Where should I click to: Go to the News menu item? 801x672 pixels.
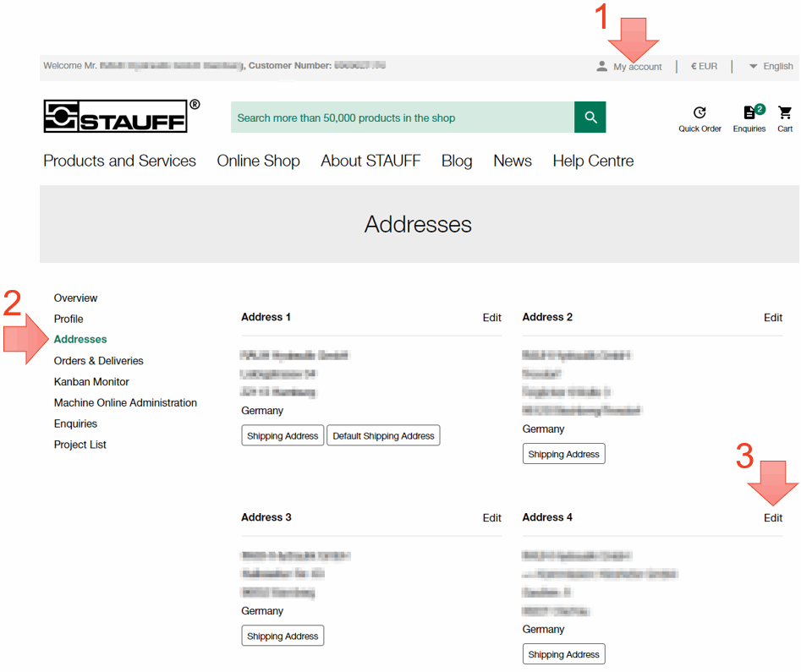tap(513, 161)
